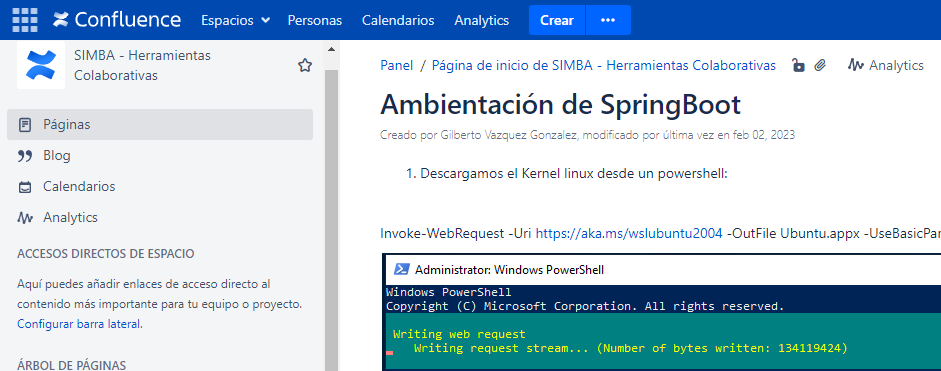This screenshot has width=941, height=371.
Task: Open the Personas menu item
Action: (314, 20)
